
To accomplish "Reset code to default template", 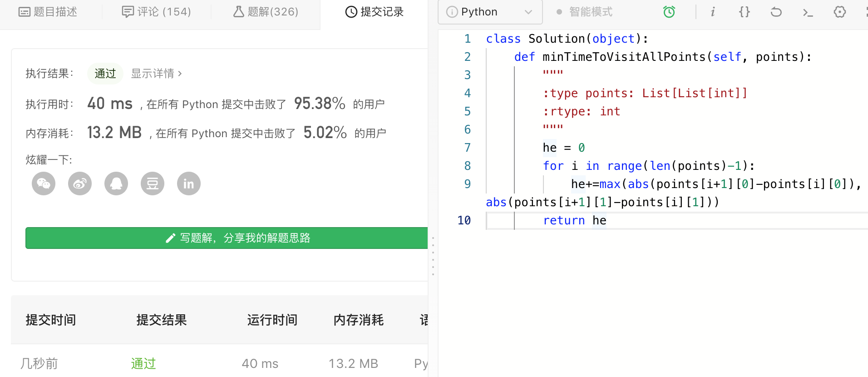I will pos(776,12).
